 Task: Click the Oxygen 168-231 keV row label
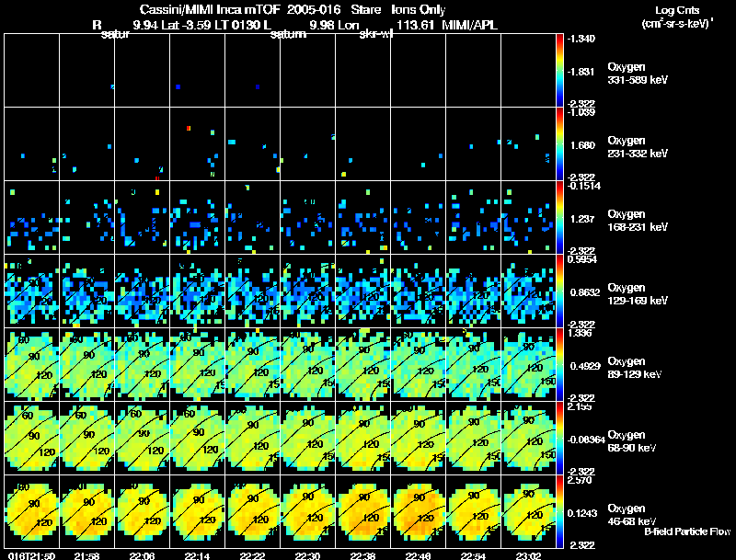pyautogui.click(x=636, y=219)
